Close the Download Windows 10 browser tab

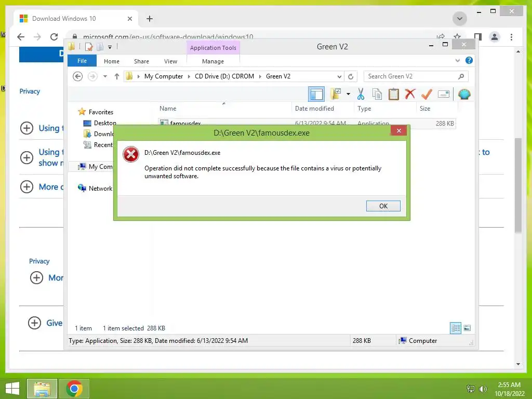(129, 19)
